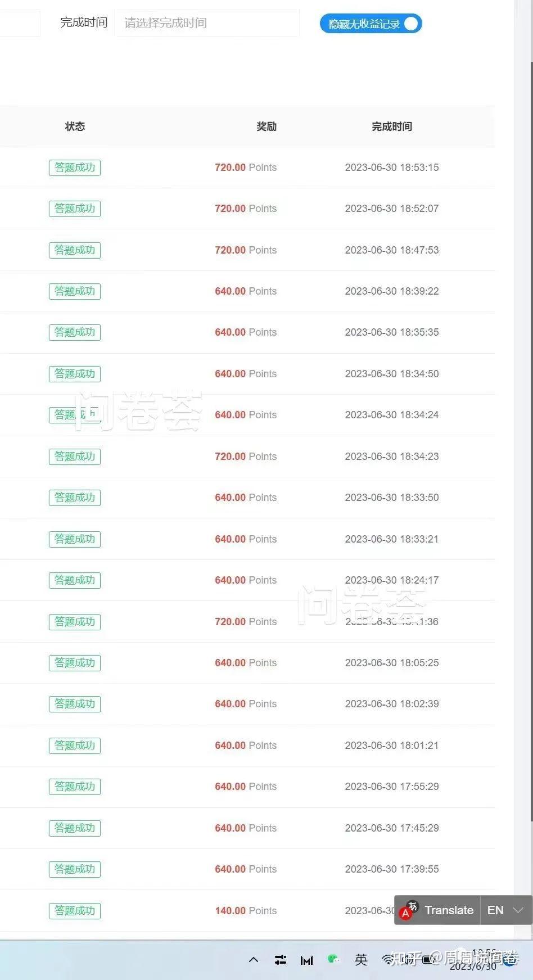
Task: Open WeChat from the taskbar
Action: [x=333, y=959]
